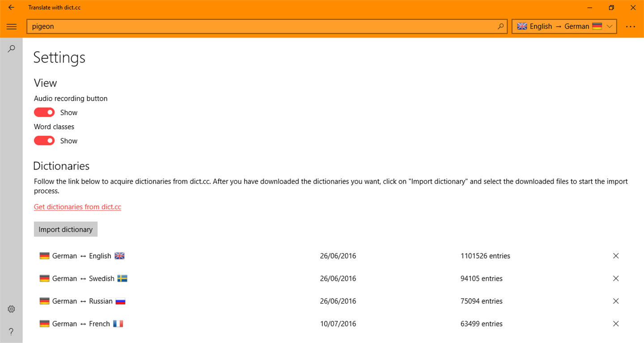Open Settings via the sidebar gear icon
Image resolution: width=644 pixels, height=343 pixels.
12,309
